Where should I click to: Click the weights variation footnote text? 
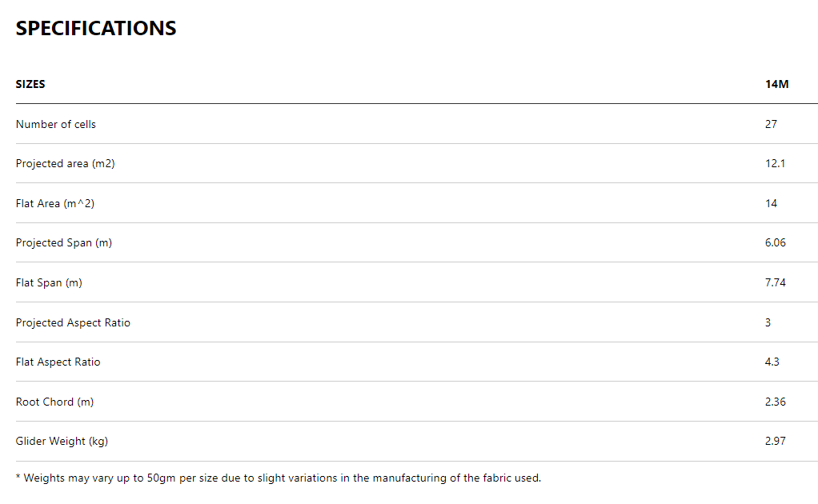279,478
